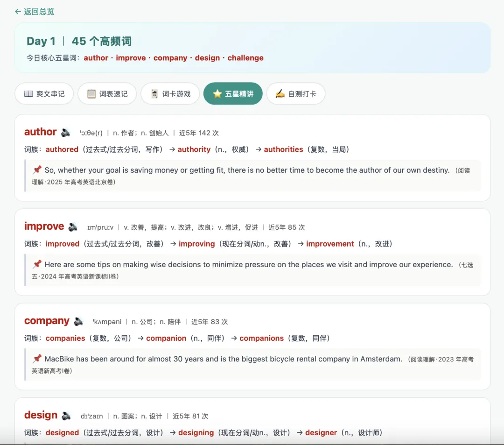Switch to the 词表速记 tab

point(107,93)
